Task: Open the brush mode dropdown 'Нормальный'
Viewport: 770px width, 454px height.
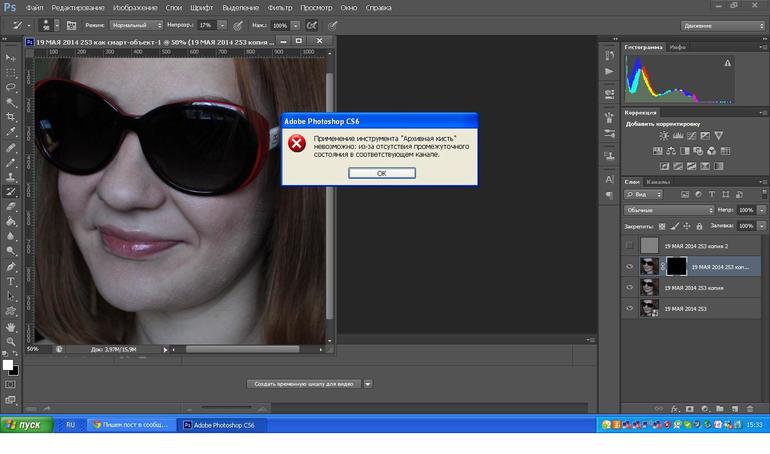Action: [137, 24]
